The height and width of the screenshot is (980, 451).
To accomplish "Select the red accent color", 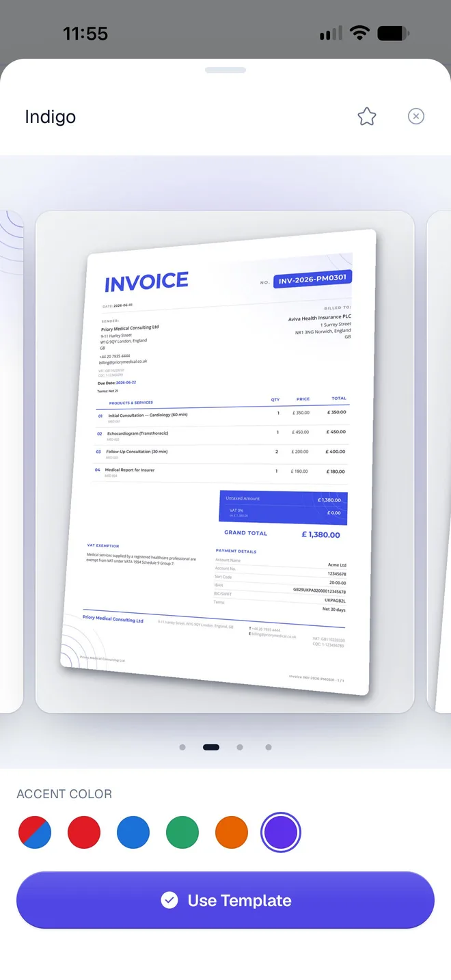I will pos(84,832).
